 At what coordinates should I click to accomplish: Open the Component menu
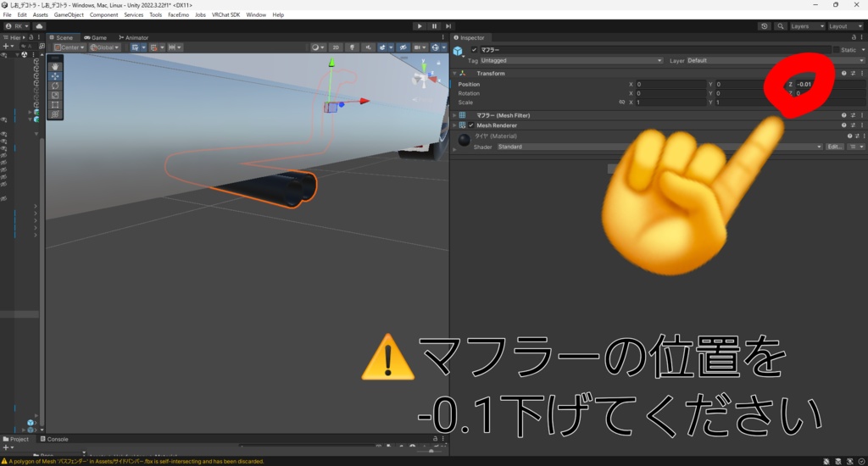(103, 15)
